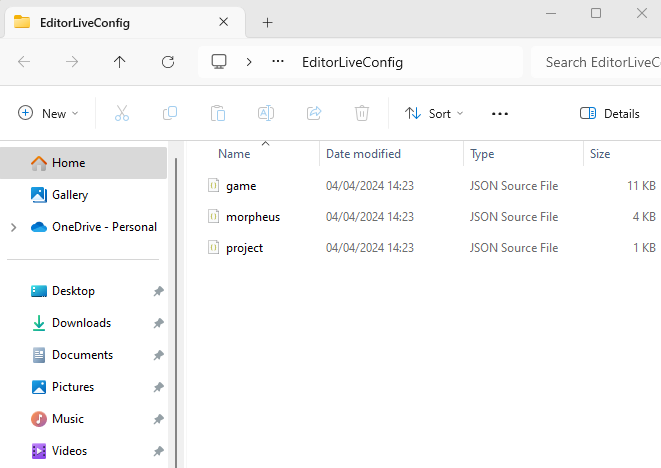Screen dimensions: 661x468
Task: Open the Sort options dropdown
Action: coord(434,114)
